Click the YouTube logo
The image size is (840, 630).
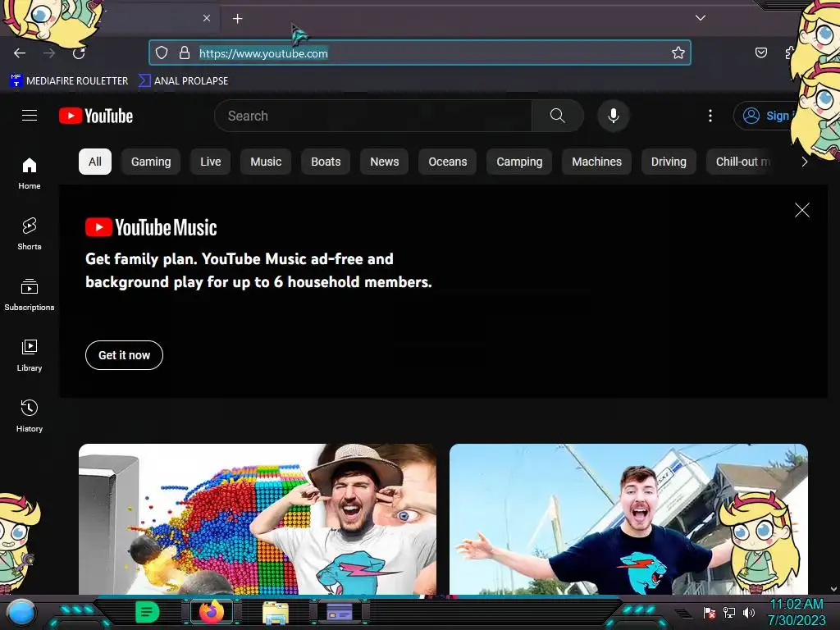(96, 116)
